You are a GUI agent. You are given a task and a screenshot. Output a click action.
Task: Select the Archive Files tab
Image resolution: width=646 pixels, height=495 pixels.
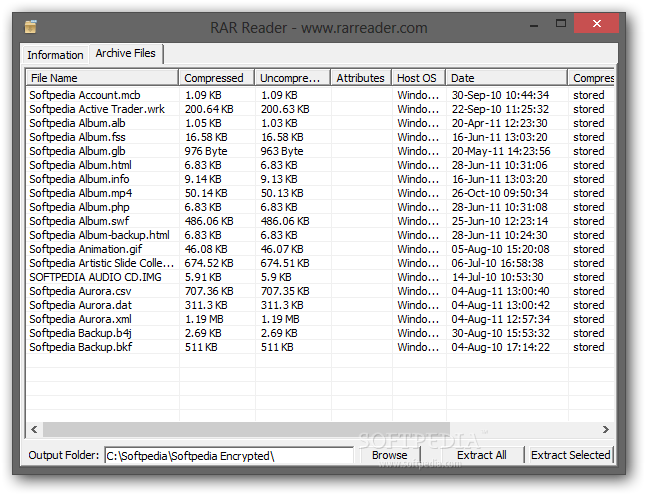[x=126, y=54]
